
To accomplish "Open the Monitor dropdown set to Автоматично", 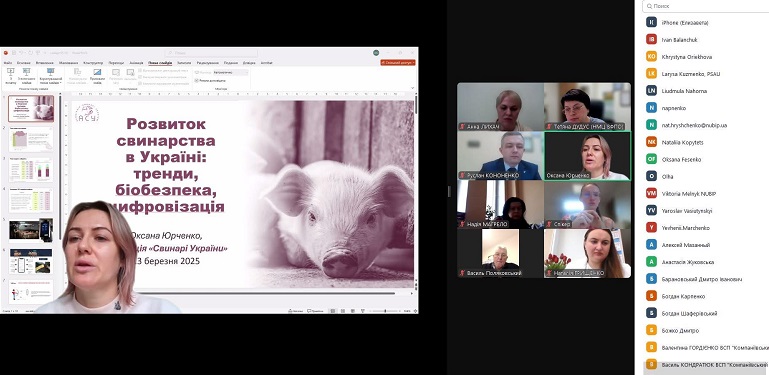I will tap(231, 72).
